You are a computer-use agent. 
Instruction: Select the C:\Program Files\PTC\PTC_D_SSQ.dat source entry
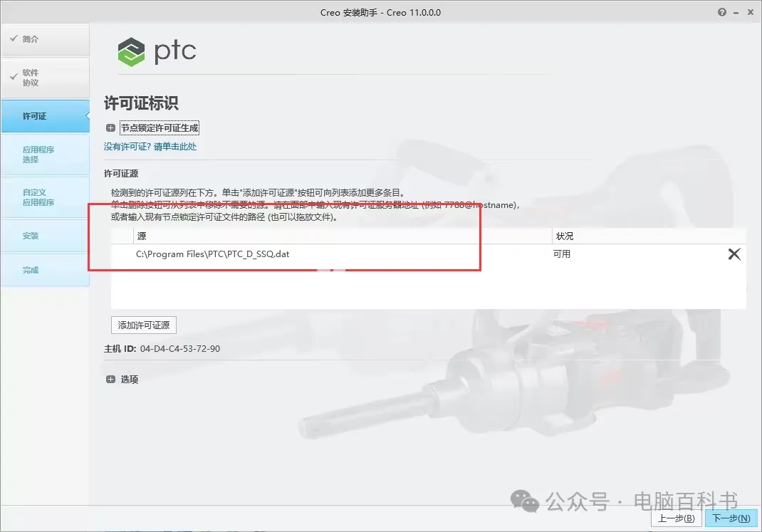[x=212, y=254]
